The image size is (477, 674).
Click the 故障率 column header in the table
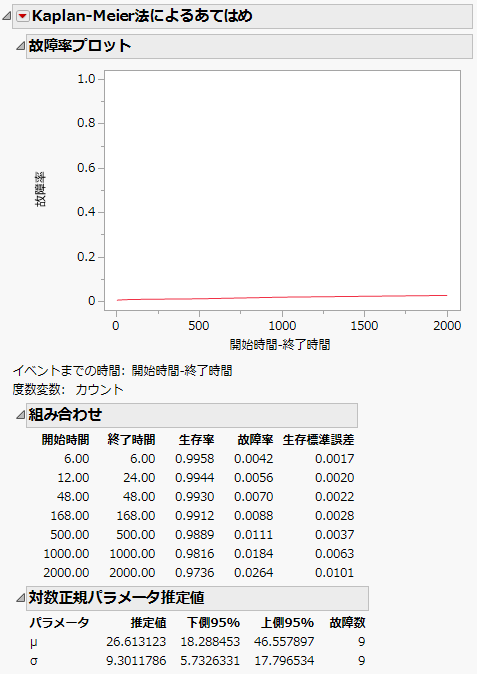click(x=255, y=439)
